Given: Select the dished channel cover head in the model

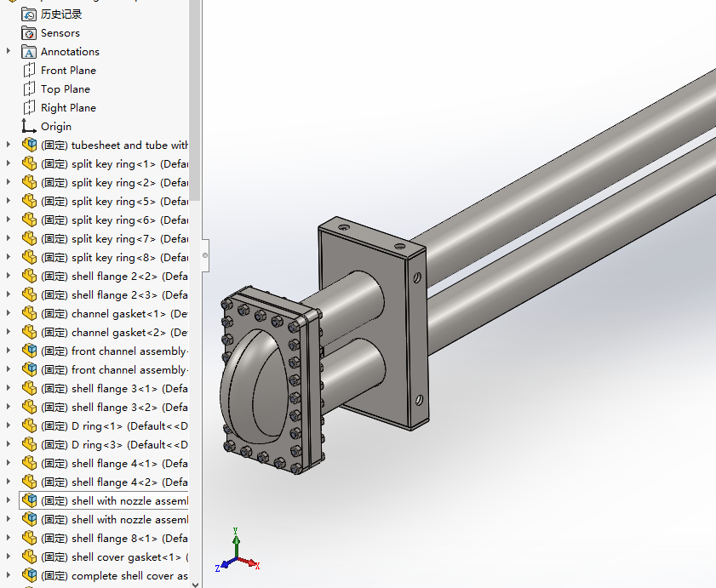Looking at the screenshot, I should [x=255, y=385].
